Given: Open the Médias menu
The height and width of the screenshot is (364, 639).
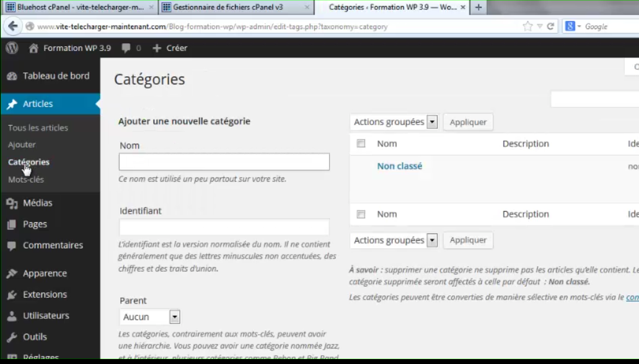Looking at the screenshot, I should click(x=37, y=203).
